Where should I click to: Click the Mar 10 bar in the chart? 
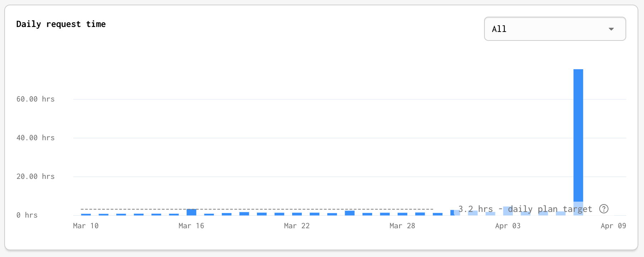coord(86,214)
